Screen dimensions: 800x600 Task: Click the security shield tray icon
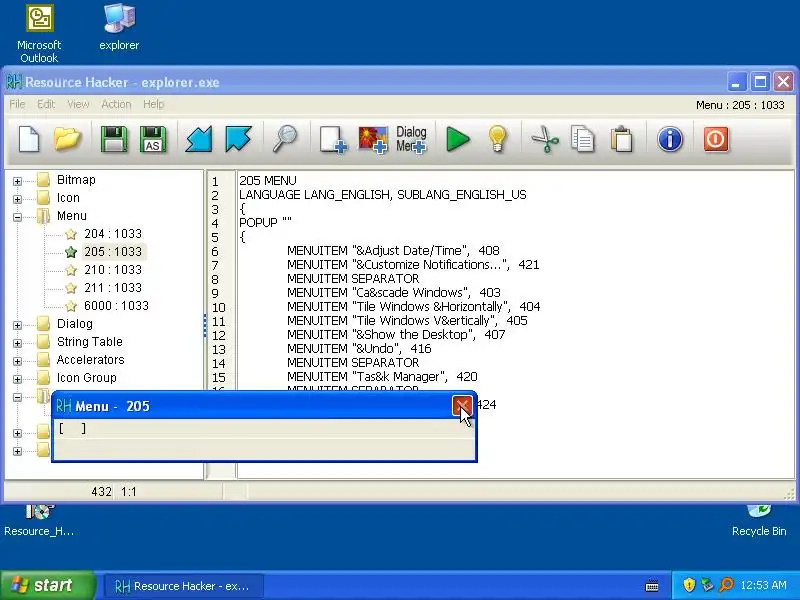[689, 585]
